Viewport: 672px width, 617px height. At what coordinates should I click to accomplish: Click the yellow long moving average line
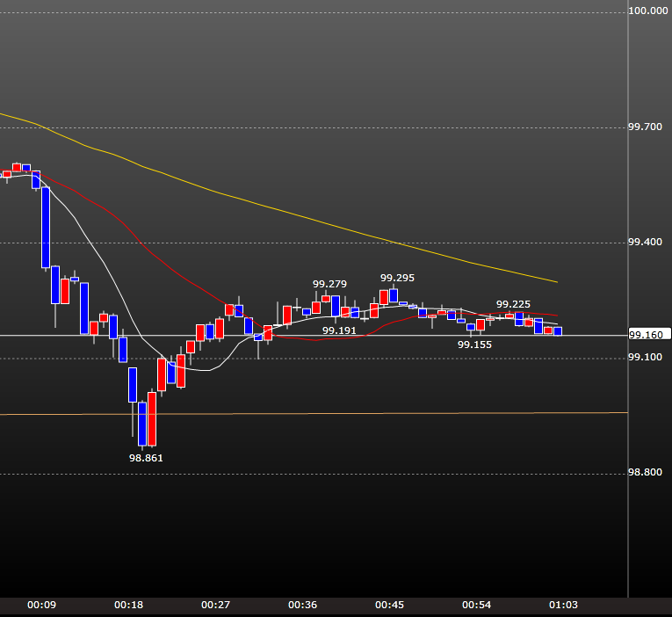tap(278, 210)
